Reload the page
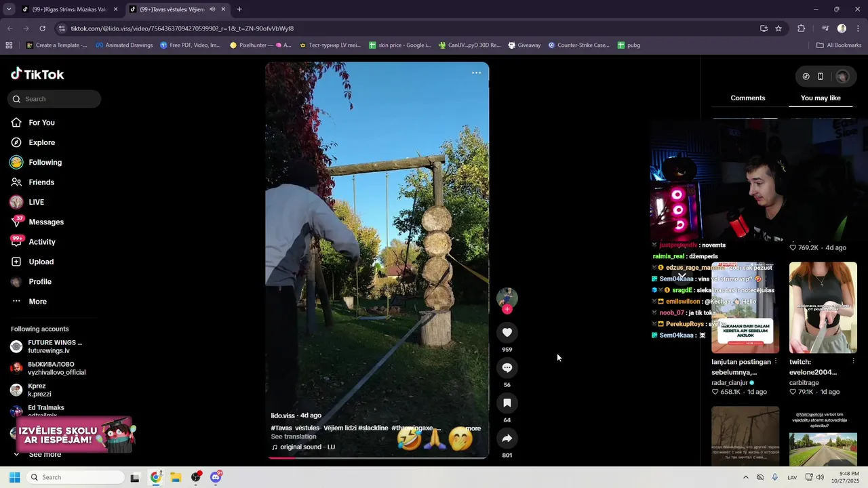Viewport: 868px width, 488px height. click(x=42, y=28)
